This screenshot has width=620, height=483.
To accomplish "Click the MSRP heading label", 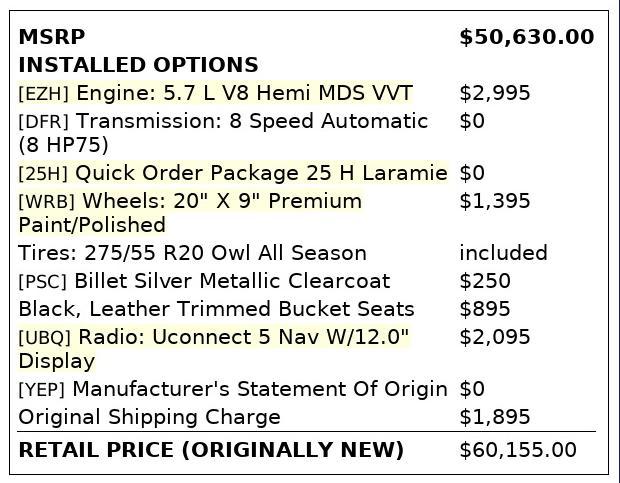I will pyautogui.click(x=46, y=38).
